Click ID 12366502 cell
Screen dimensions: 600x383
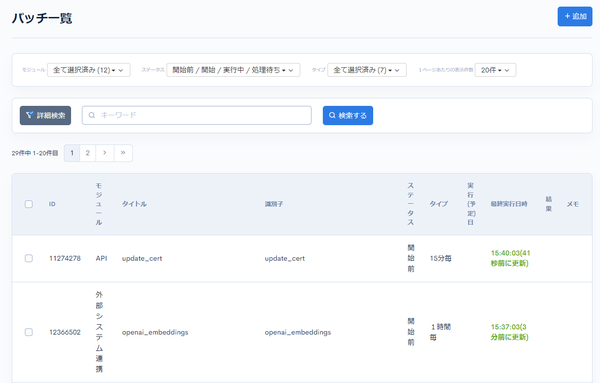65,332
